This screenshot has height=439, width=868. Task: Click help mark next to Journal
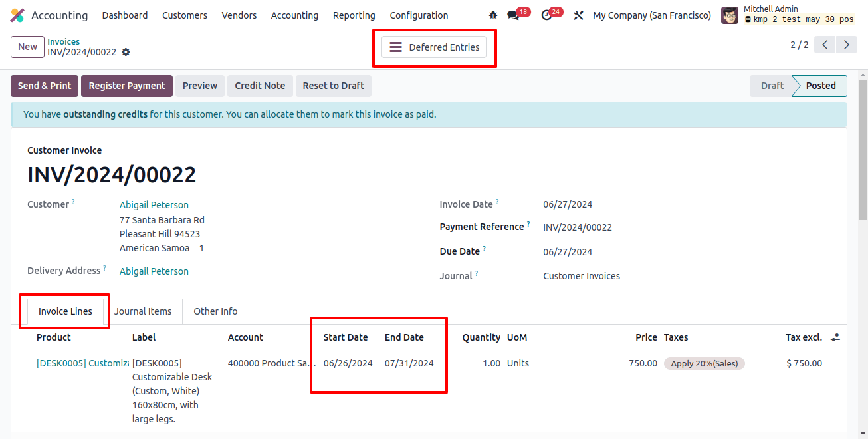(x=477, y=273)
